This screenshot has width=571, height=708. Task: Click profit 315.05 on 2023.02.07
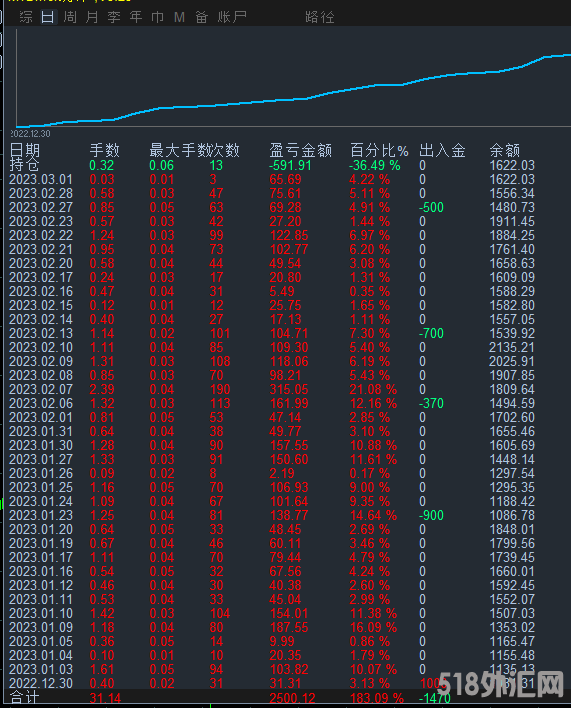point(289,389)
